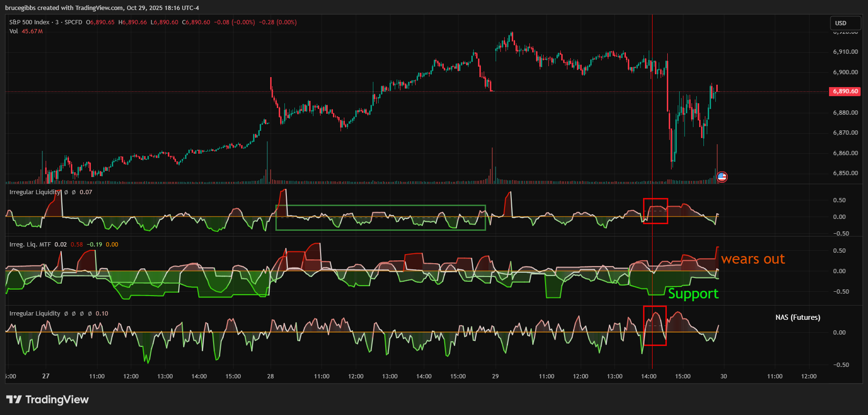Click the red 6,890.60 current price label
The height and width of the screenshot is (415, 868).
[845, 91]
